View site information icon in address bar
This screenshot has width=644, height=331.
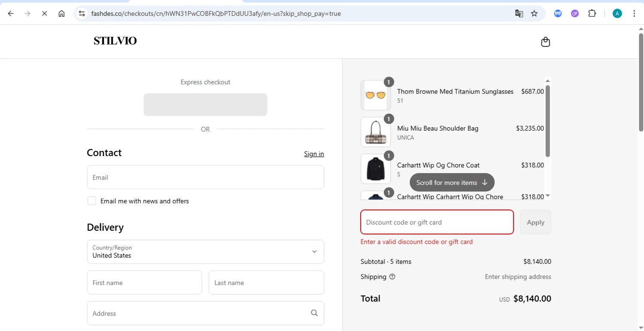point(82,13)
